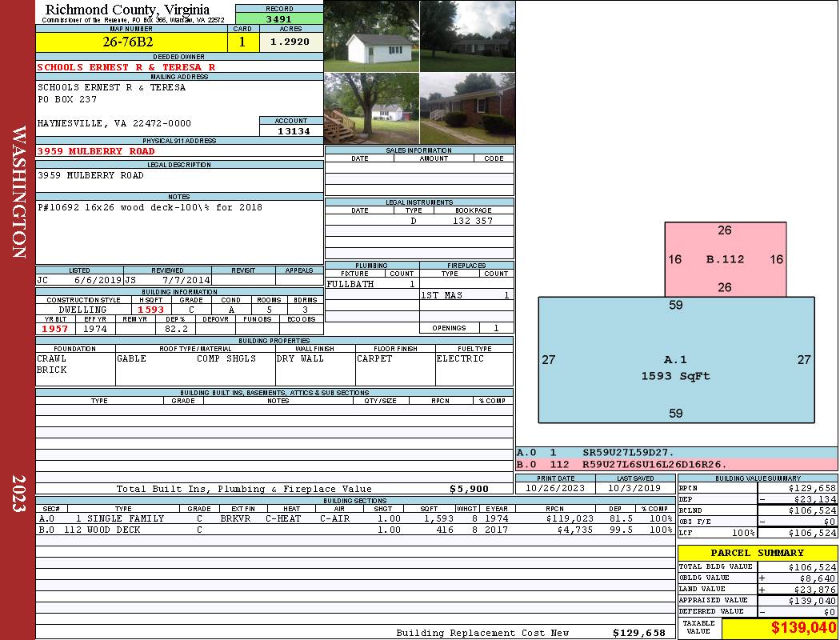Click account number 13134
The image size is (840, 640).
click(294, 130)
